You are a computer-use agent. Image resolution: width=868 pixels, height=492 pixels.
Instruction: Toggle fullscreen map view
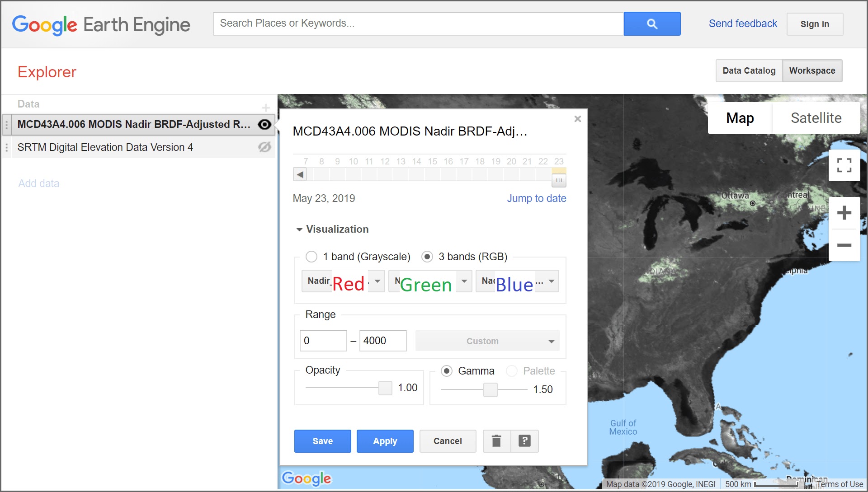[844, 165]
